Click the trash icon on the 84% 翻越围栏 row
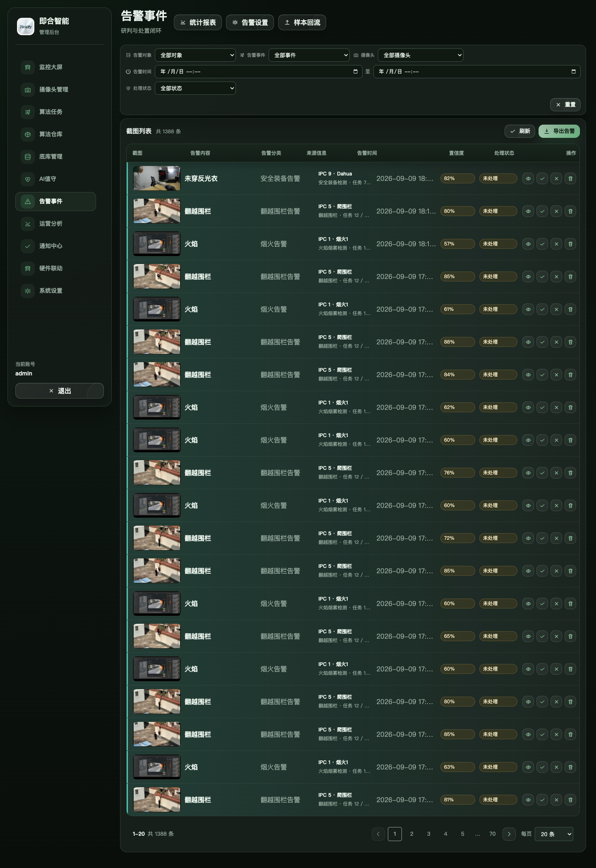 (570, 375)
